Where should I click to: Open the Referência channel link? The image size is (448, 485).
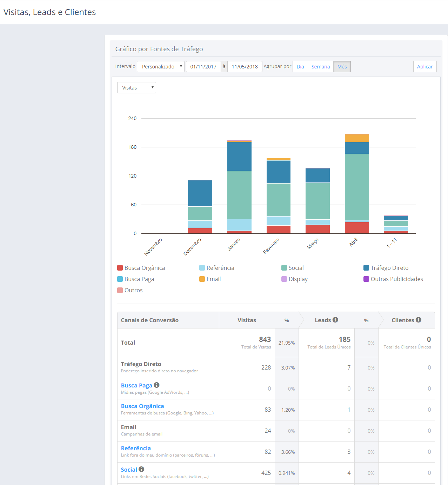click(136, 448)
